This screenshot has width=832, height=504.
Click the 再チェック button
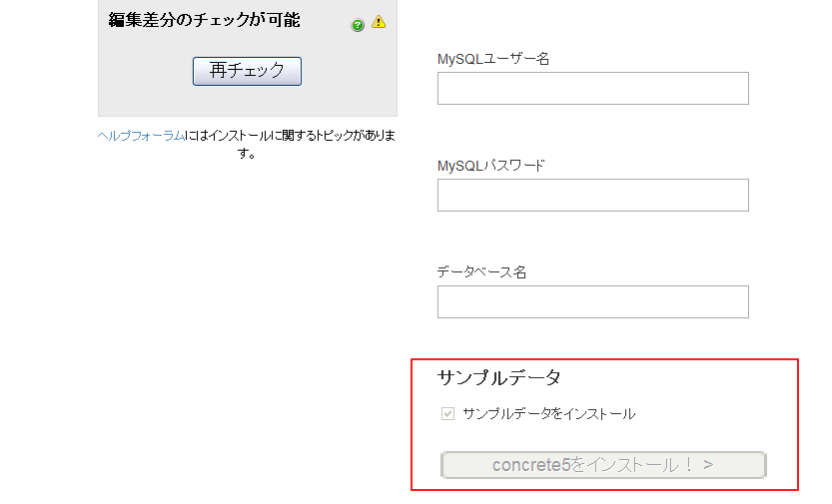[x=247, y=71]
